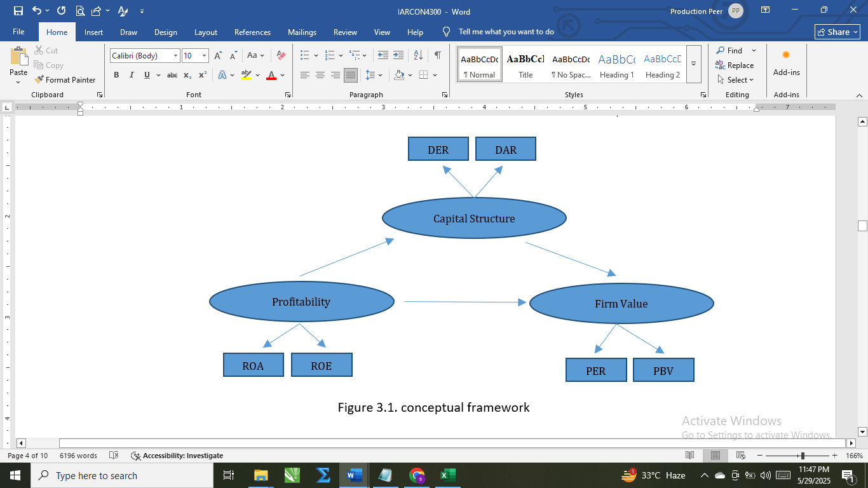
Task: Open Chrome from the taskbar
Action: (x=417, y=475)
